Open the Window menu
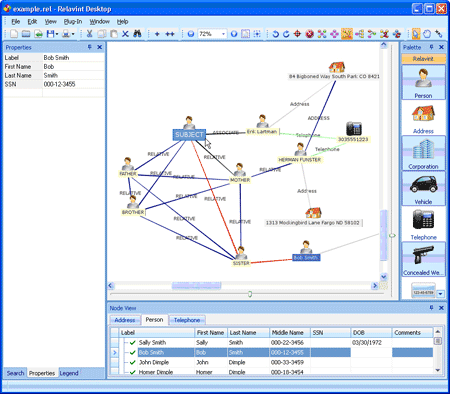The image size is (450, 394). click(x=99, y=22)
